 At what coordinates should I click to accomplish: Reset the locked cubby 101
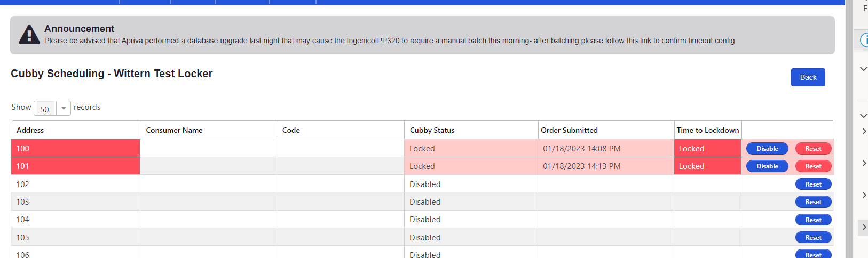(x=813, y=166)
